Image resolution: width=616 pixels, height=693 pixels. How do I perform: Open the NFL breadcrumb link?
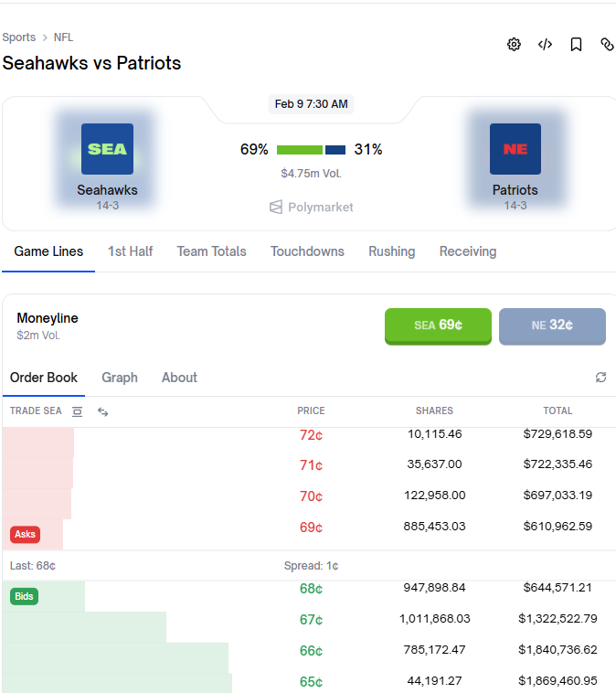tap(63, 37)
